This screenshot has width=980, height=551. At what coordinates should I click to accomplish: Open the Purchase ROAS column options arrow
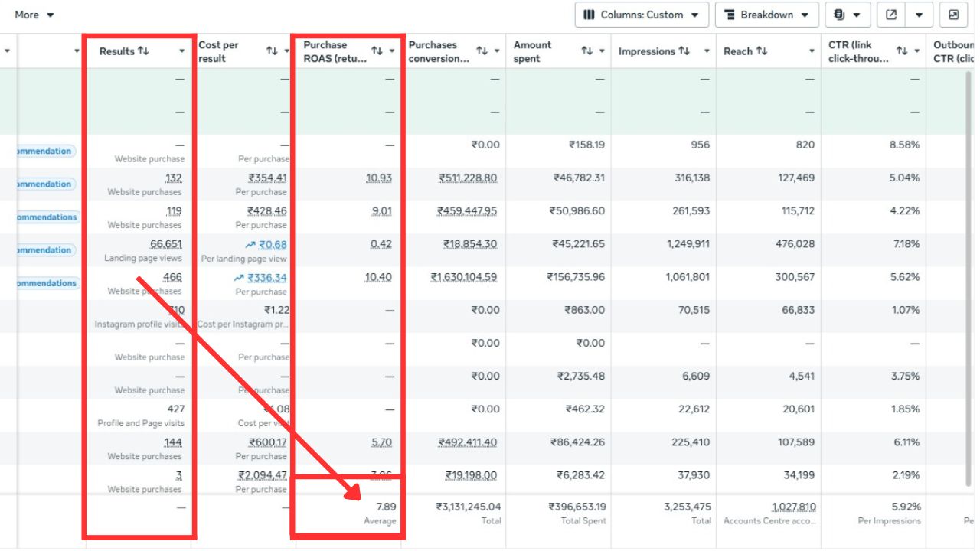point(392,51)
